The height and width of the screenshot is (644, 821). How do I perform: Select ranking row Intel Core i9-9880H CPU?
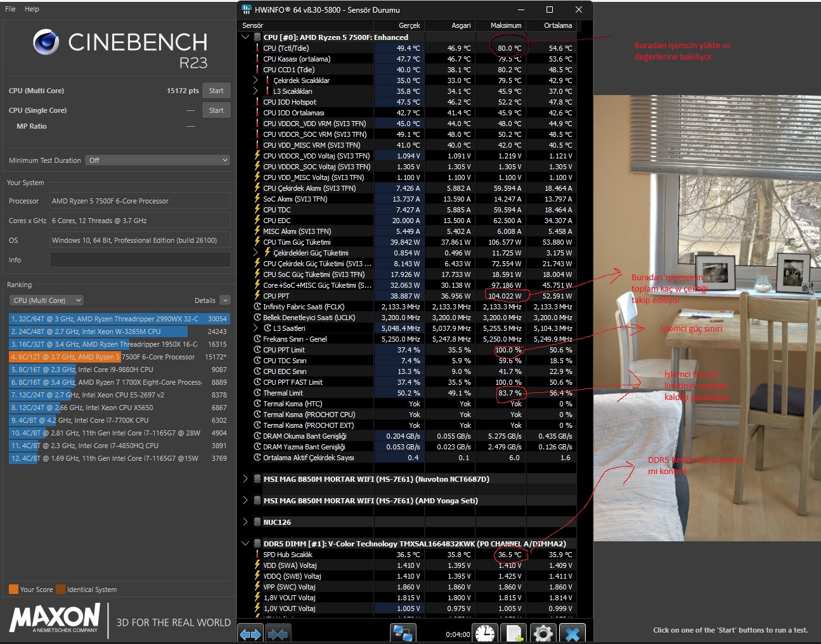tap(119, 370)
